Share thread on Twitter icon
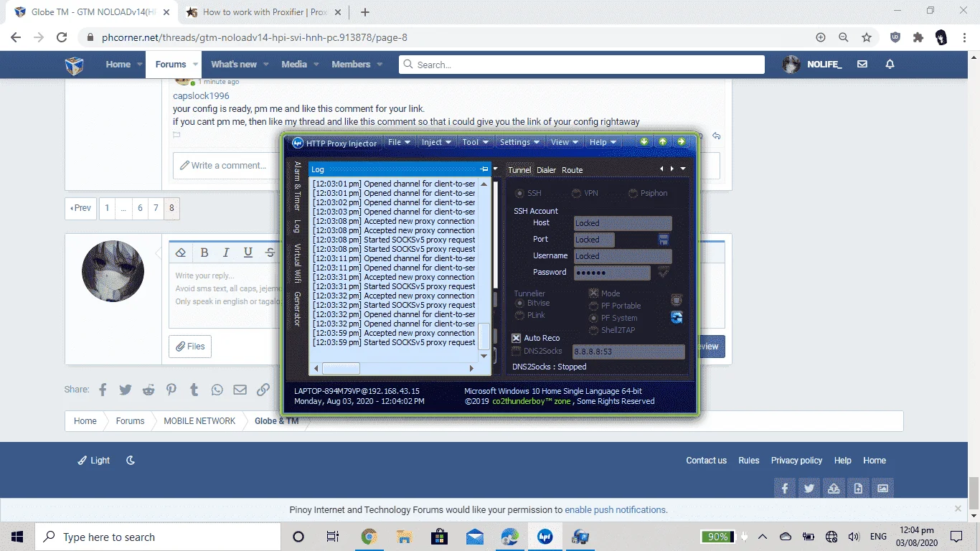 point(126,390)
